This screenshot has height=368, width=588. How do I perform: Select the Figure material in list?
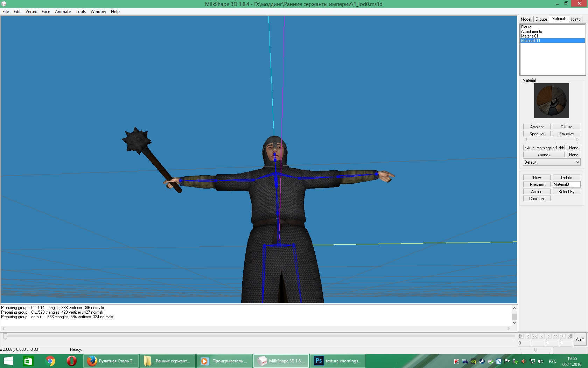coord(552,27)
